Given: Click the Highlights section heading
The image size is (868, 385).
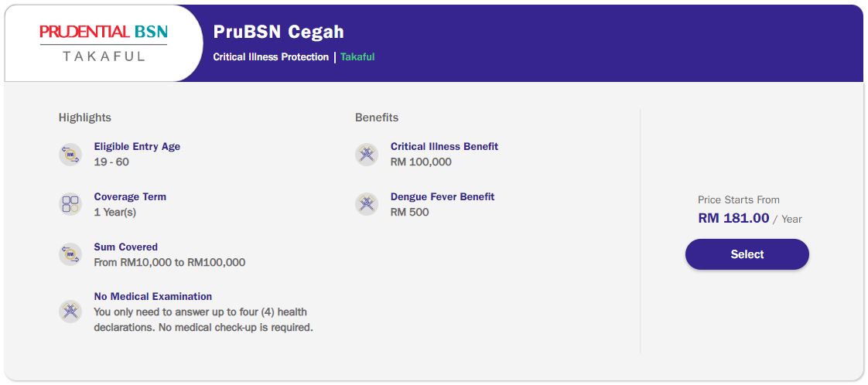Looking at the screenshot, I should click(x=85, y=118).
